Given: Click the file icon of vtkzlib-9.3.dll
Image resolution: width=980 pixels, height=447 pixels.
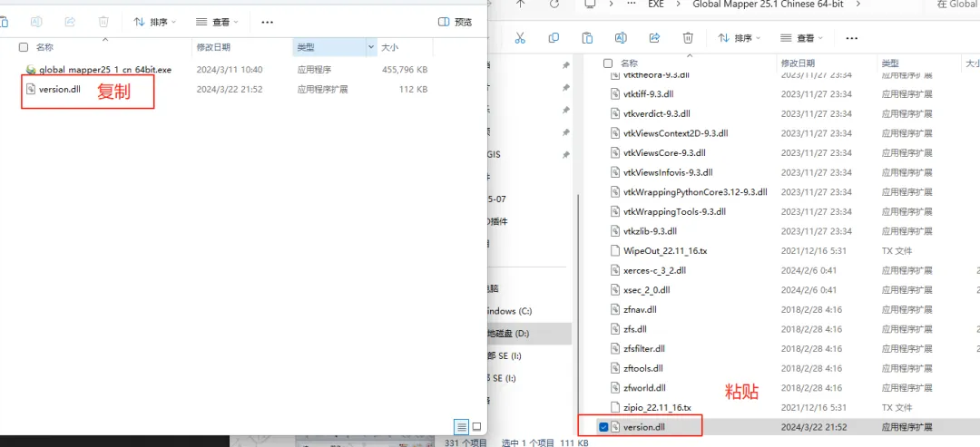Looking at the screenshot, I should point(615,231).
